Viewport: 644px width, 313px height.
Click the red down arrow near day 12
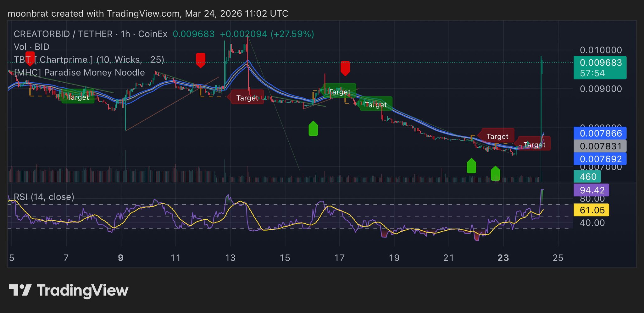[x=201, y=60]
